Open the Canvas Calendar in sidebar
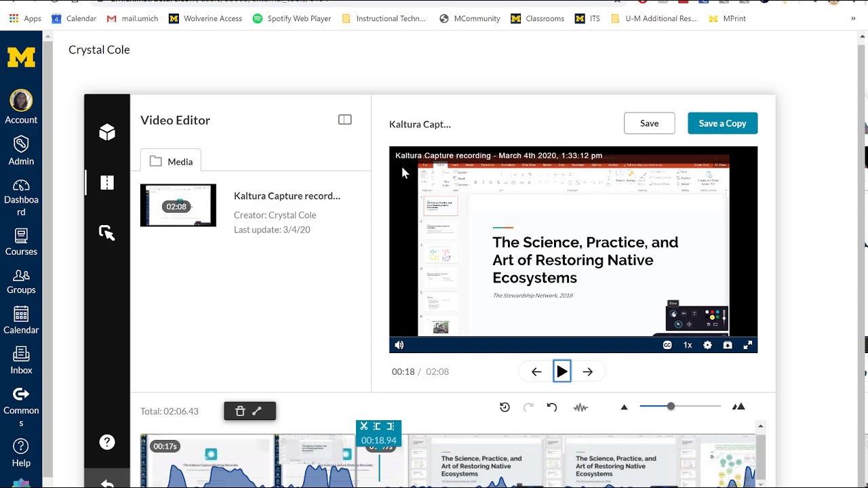Image resolution: width=868 pixels, height=488 pixels. tap(21, 321)
